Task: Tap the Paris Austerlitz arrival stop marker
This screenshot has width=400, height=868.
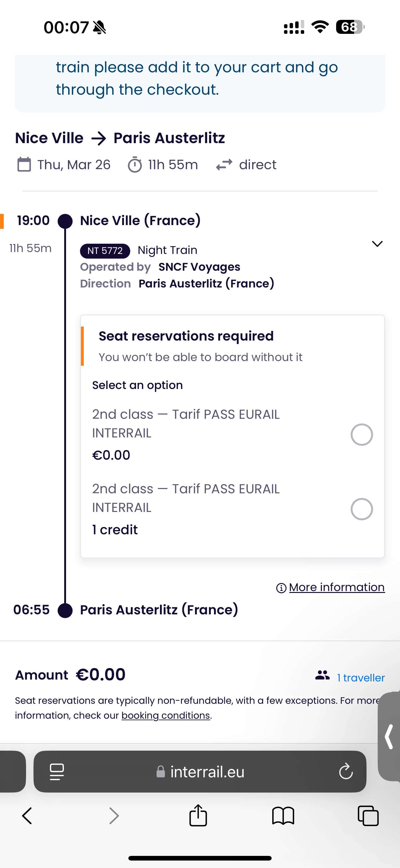Action: [x=65, y=610]
